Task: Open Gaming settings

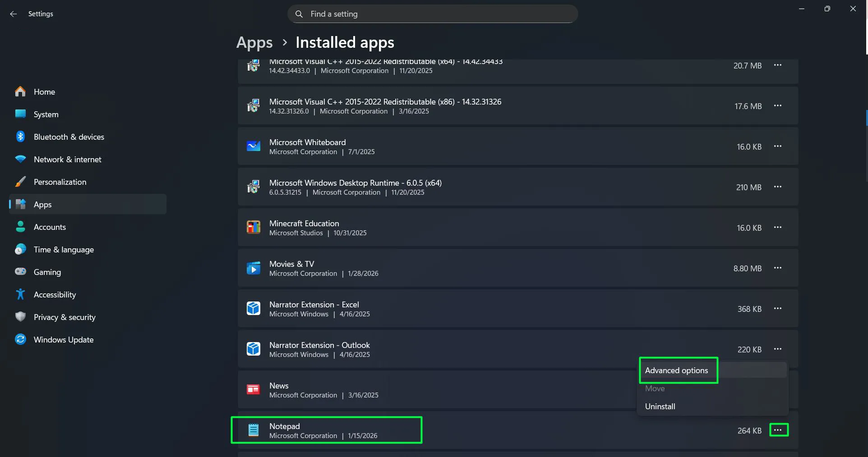Action: pyautogui.click(x=47, y=272)
